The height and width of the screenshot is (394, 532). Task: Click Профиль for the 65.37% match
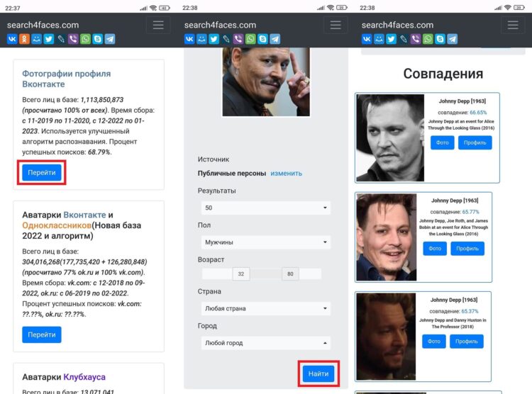pyautogui.click(x=467, y=342)
